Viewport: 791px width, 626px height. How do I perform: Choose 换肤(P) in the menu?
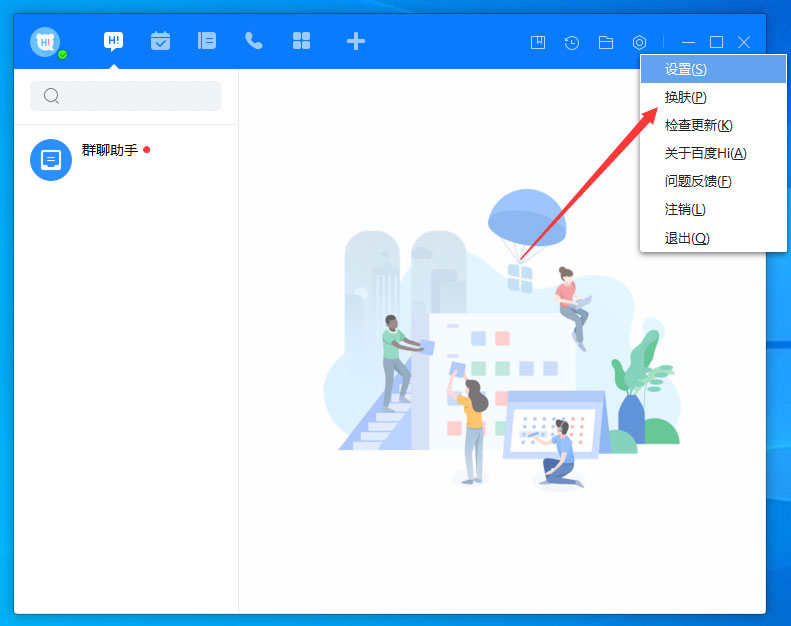pos(686,97)
